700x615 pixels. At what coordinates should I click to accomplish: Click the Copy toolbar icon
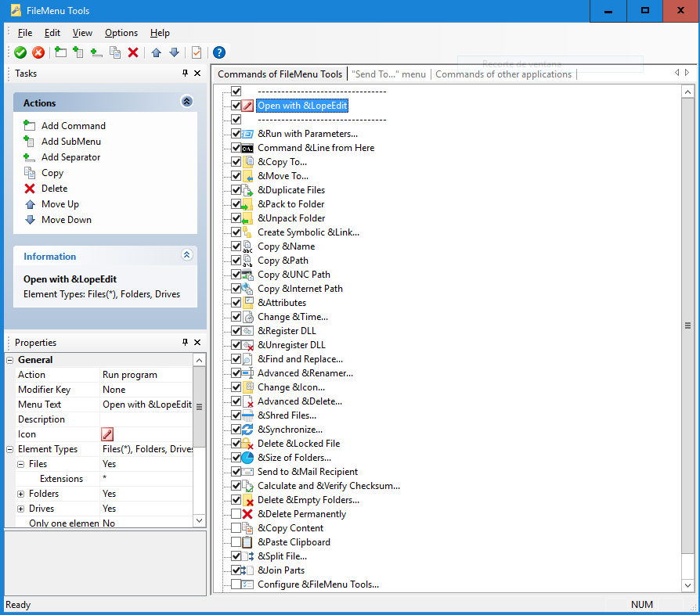[115, 52]
